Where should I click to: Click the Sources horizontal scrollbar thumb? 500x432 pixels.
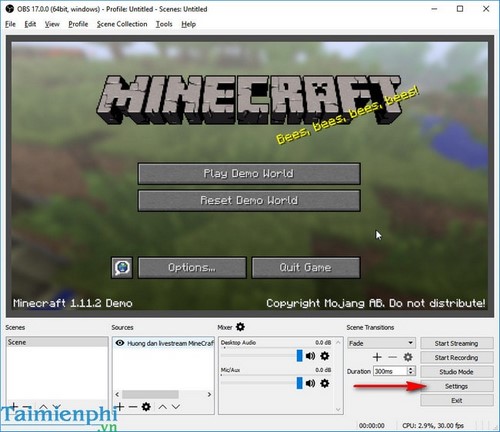pos(150,394)
